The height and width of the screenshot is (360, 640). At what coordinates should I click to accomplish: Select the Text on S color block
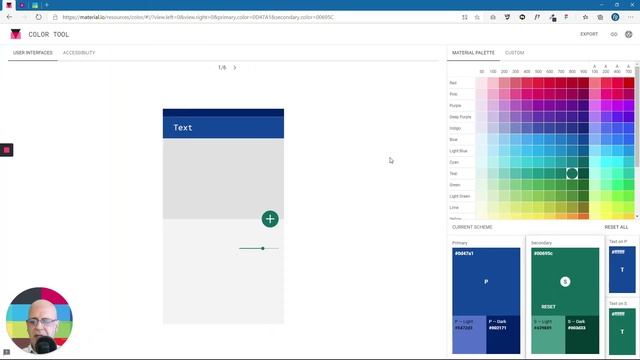pyautogui.click(x=622, y=331)
